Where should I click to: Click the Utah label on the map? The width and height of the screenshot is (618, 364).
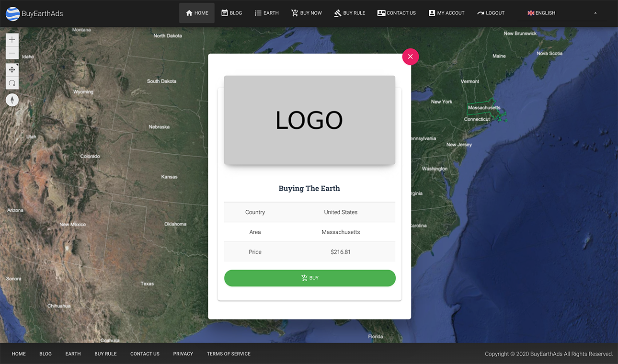31,136
